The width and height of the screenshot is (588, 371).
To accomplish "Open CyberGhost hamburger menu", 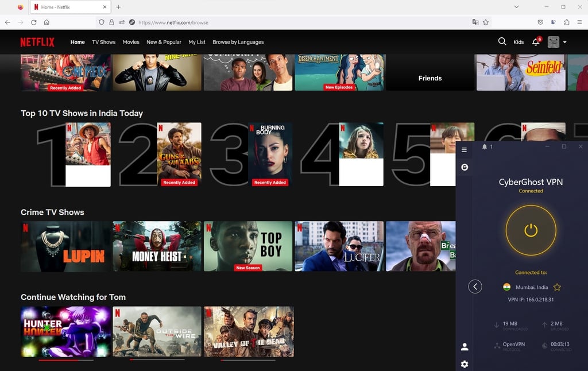I will 464,150.
